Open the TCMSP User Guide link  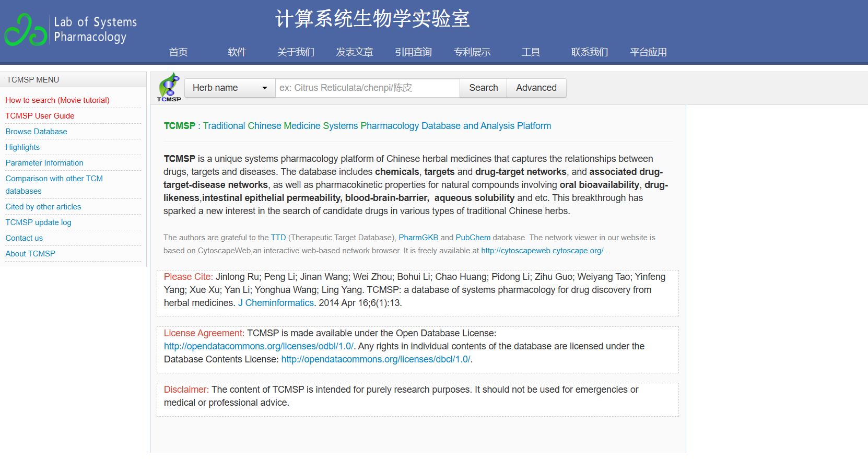pyautogui.click(x=40, y=116)
